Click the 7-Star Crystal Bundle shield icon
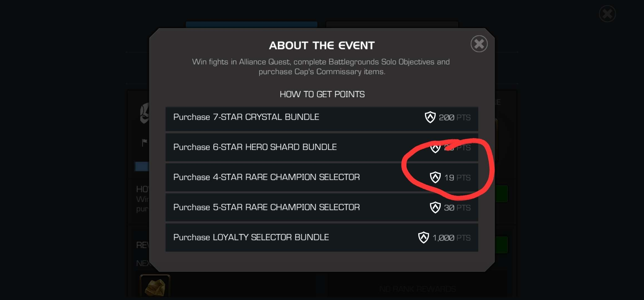Image resolution: width=644 pixels, height=300 pixels. pyautogui.click(x=430, y=117)
